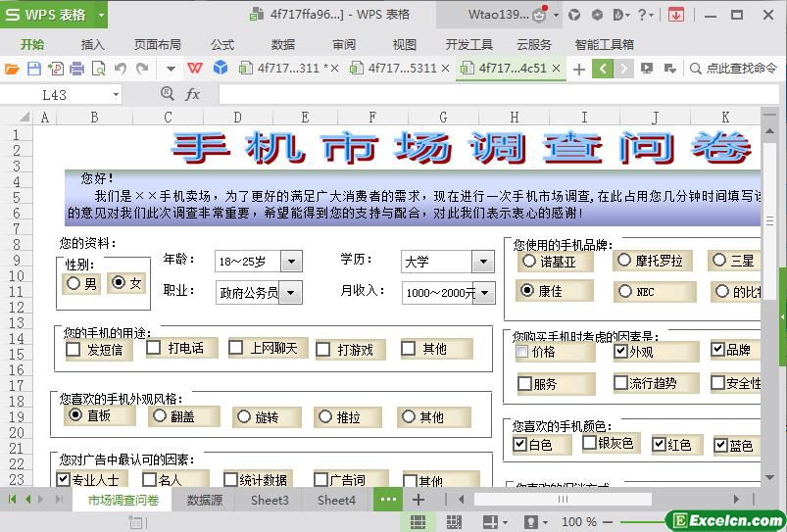Click the print icon in toolbar

pos(76,69)
